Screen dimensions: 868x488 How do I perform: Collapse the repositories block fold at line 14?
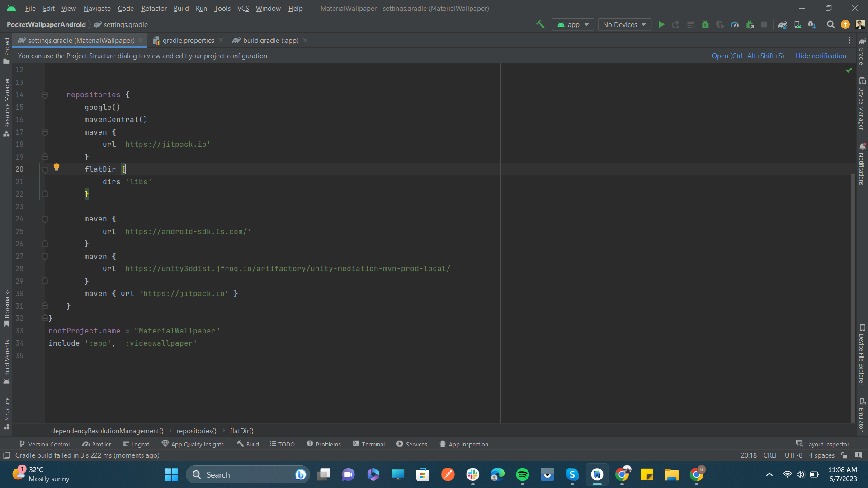pyautogui.click(x=45, y=95)
